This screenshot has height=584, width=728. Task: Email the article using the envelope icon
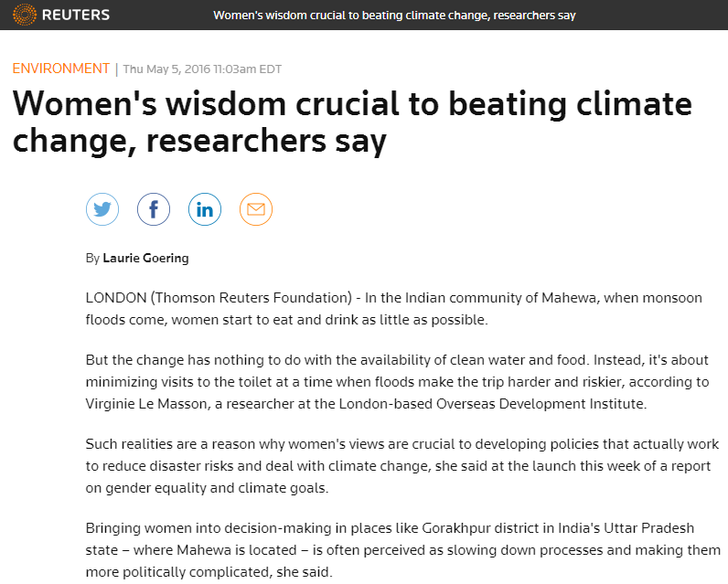[x=256, y=209]
